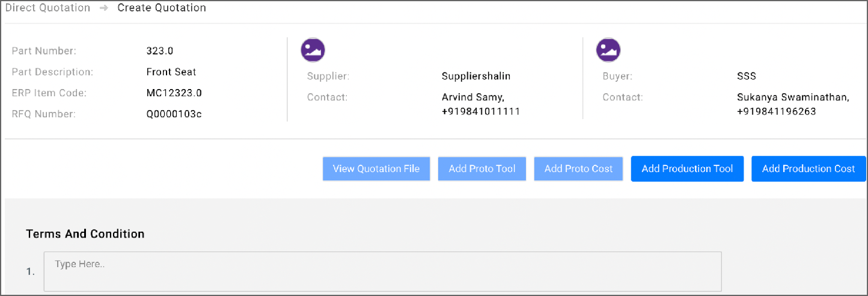Click the Terms And Condition heading

(85, 234)
